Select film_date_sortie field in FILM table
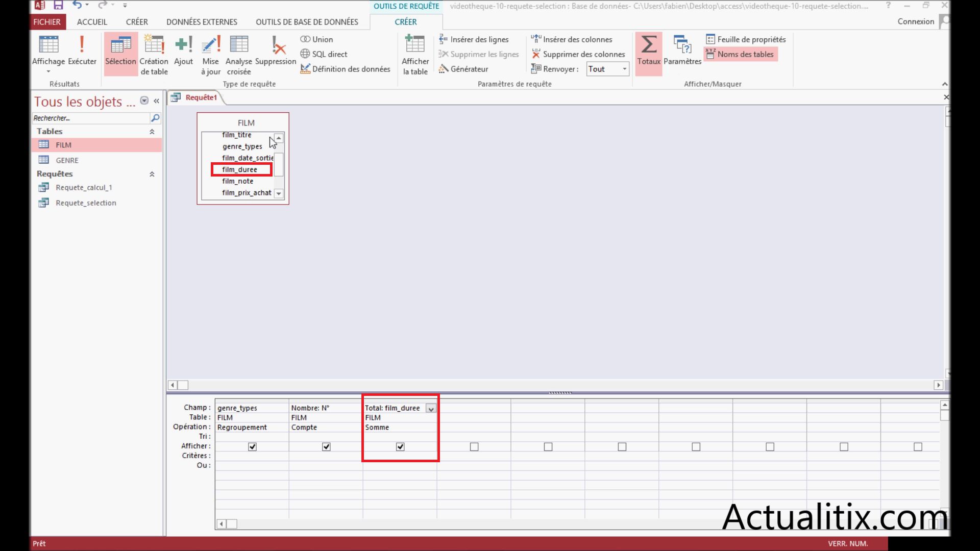Image resolution: width=980 pixels, height=551 pixels. [x=248, y=158]
